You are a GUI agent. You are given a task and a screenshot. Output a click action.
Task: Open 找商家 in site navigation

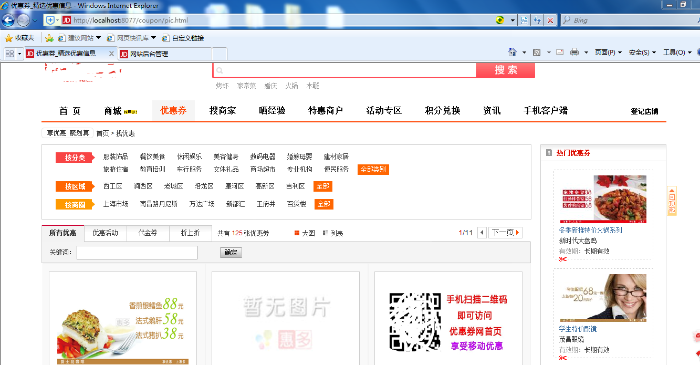pyautogui.click(x=222, y=111)
